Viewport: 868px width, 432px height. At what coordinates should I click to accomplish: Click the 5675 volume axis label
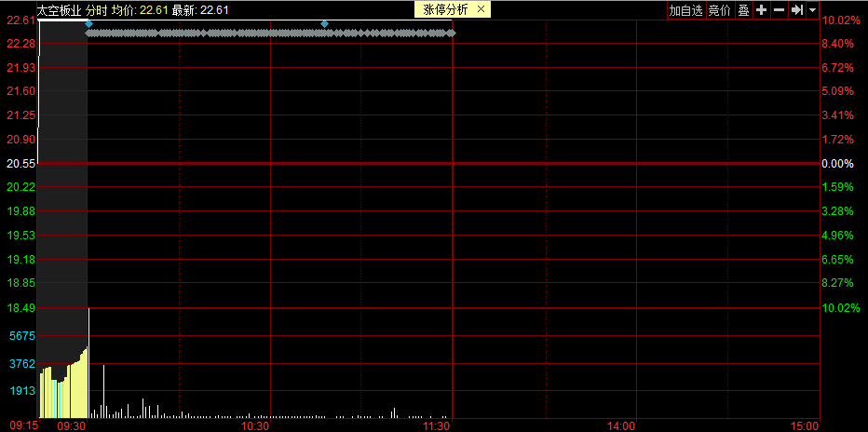point(22,336)
